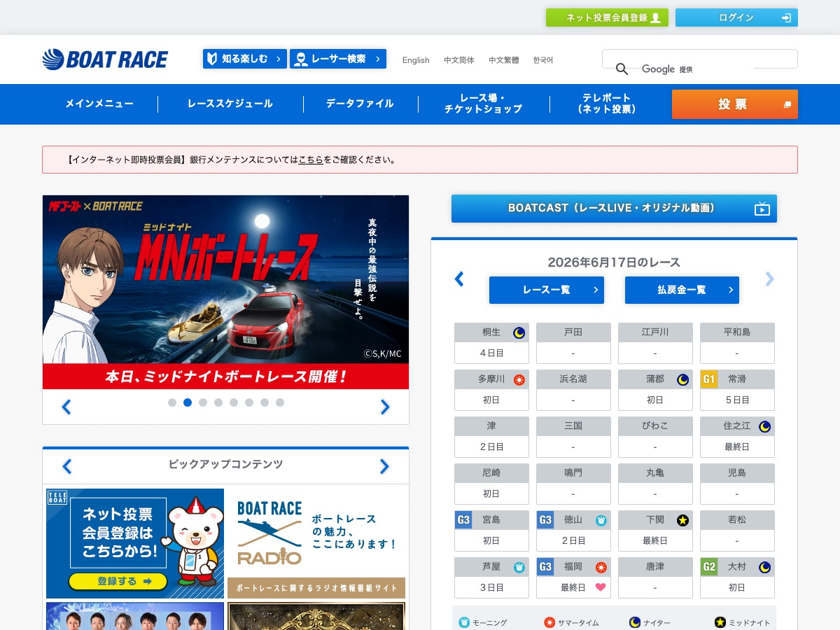Click the こちら link in notice
The width and height of the screenshot is (840, 630).
point(311,160)
